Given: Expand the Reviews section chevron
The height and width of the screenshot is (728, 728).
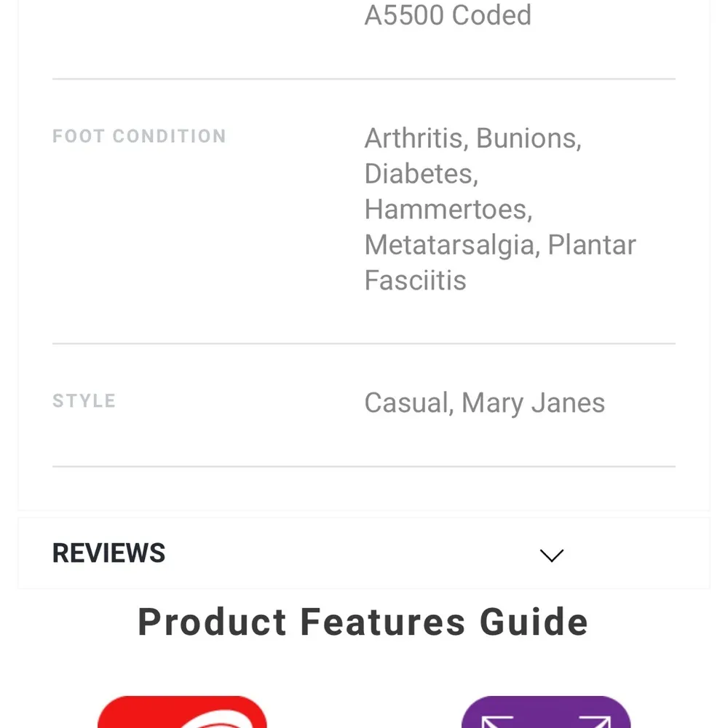Looking at the screenshot, I should [552, 555].
